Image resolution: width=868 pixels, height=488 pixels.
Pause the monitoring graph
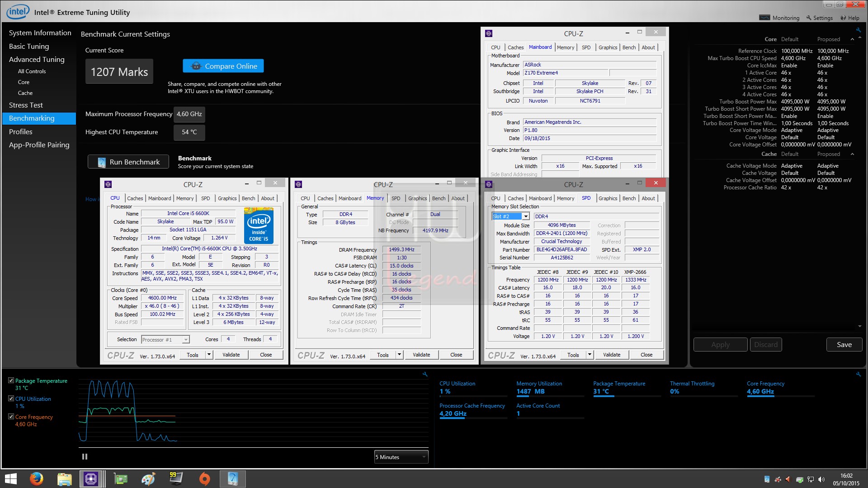coord(85,457)
